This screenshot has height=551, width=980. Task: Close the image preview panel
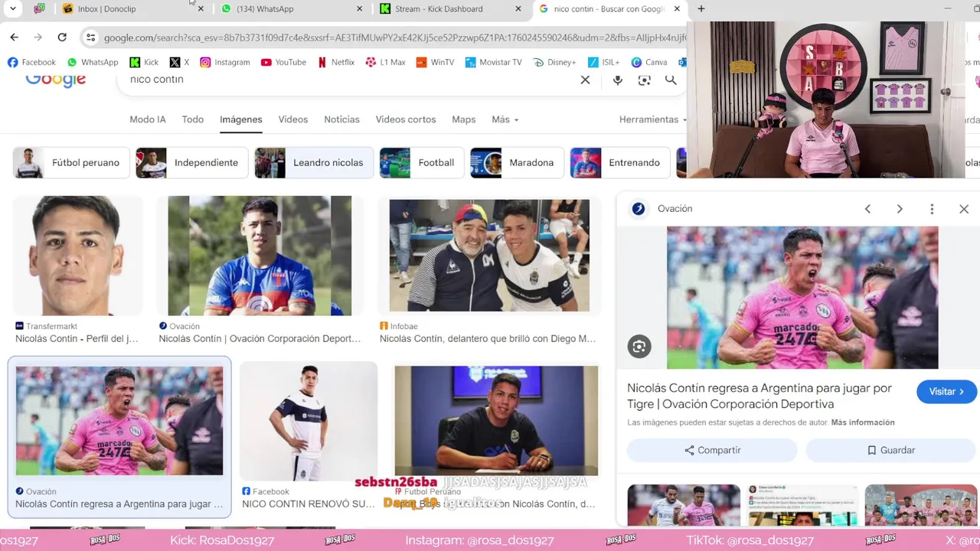[964, 209]
